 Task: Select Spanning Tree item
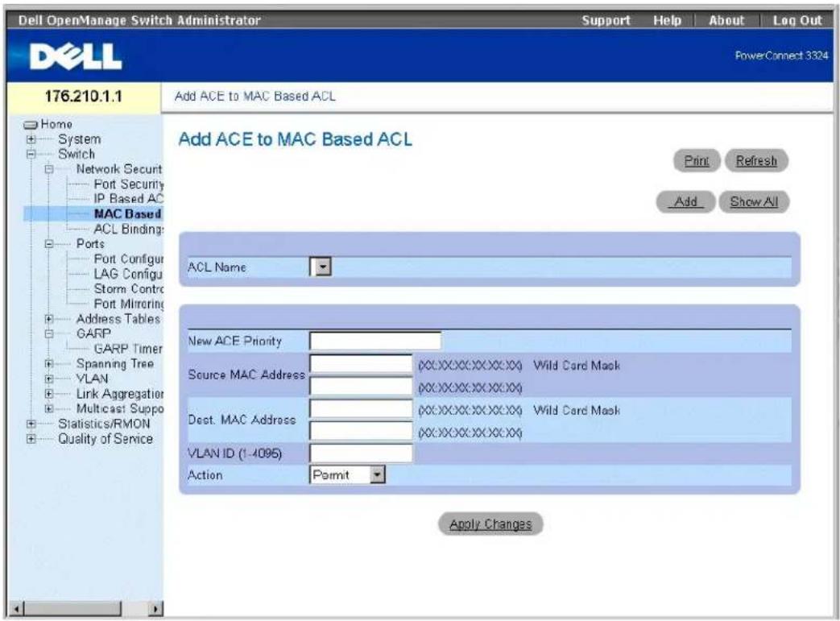coord(114,364)
